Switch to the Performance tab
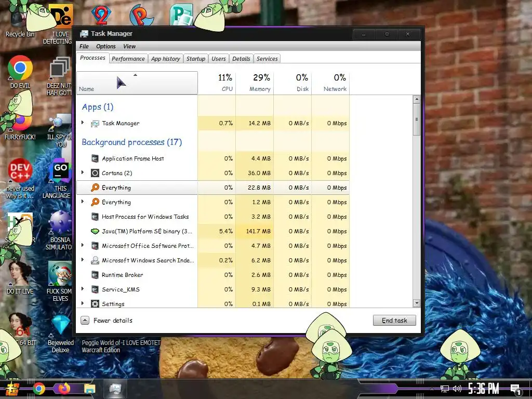The image size is (532, 399). [128, 59]
